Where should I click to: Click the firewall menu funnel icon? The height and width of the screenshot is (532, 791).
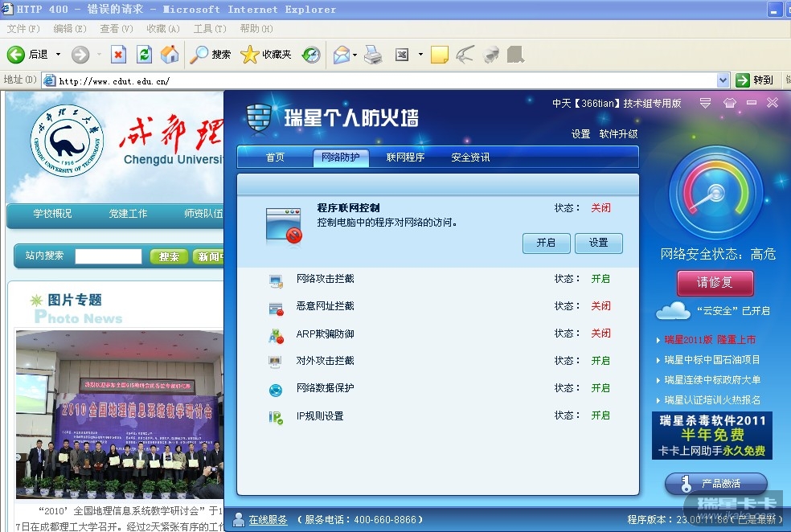coord(705,103)
